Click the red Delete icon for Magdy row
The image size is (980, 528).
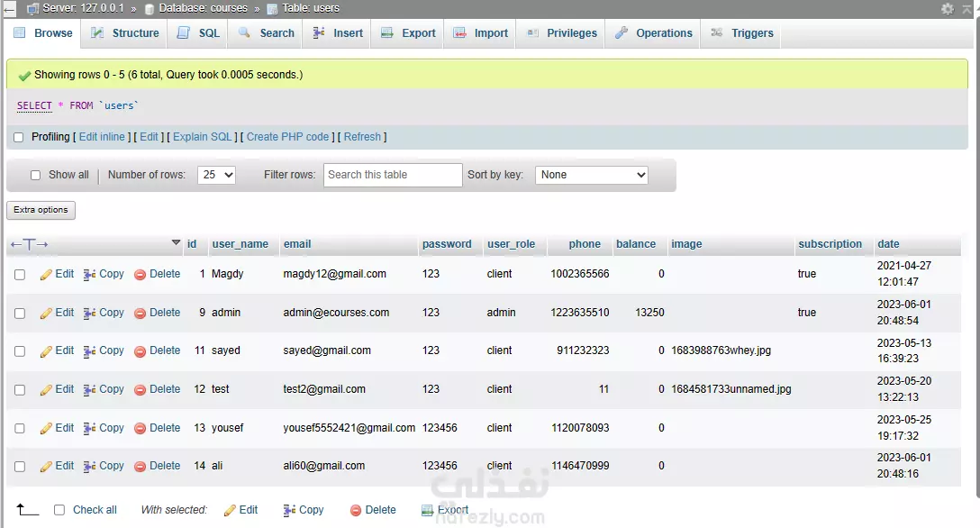pyautogui.click(x=140, y=275)
